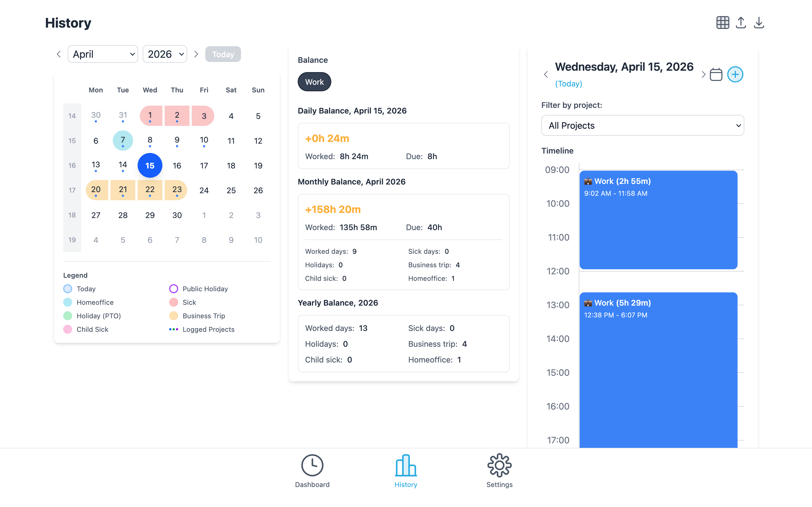
Task: Go to next day in timeline
Action: [x=703, y=74]
